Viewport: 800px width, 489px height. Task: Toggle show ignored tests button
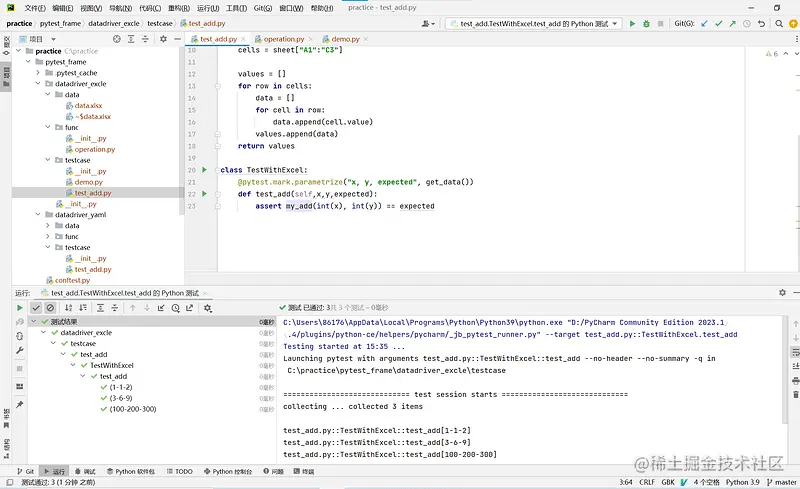pyautogui.click(x=50, y=308)
